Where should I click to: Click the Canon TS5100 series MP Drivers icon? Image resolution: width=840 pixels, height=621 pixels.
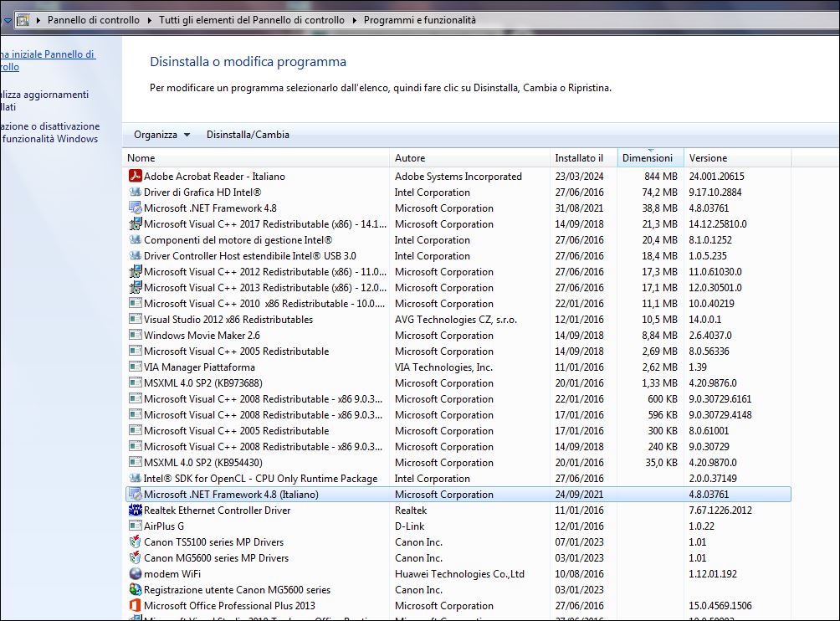(135, 541)
